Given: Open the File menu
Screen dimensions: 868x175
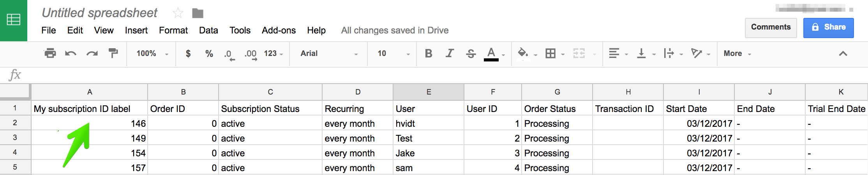Looking at the screenshot, I should pos(49,30).
